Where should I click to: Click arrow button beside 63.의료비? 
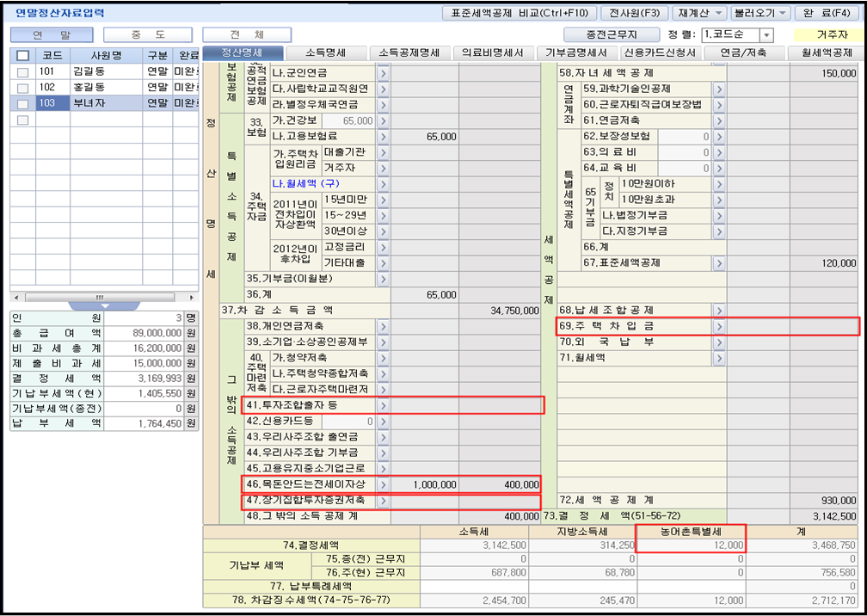719,151
